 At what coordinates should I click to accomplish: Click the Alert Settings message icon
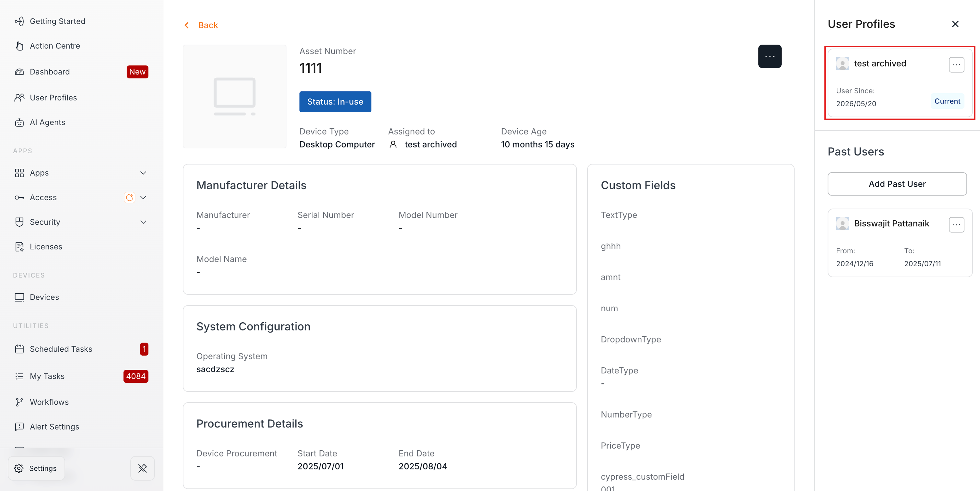[19, 427]
